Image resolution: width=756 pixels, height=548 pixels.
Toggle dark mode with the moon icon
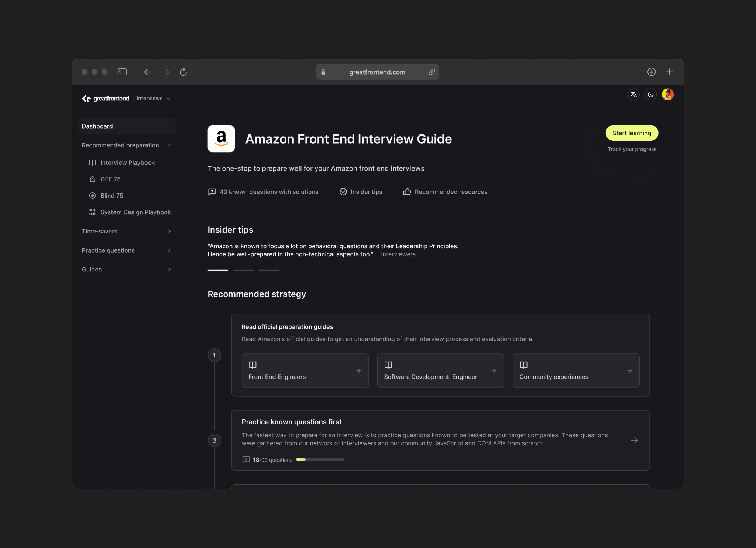[651, 95]
